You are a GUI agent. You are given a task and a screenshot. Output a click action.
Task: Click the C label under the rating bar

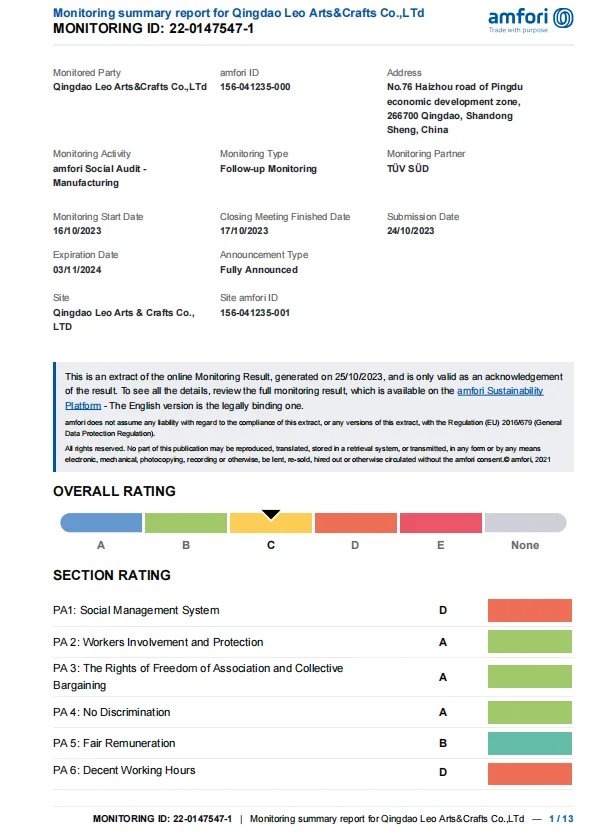[x=271, y=545]
